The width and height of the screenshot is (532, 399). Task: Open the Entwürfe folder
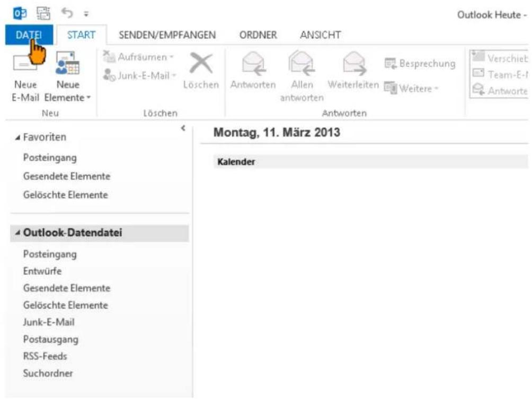pyautogui.click(x=42, y=271)
